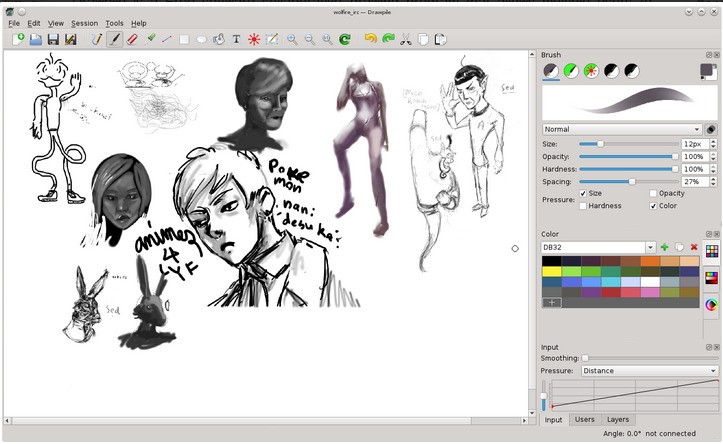Select the first brush slot preset

coord(551,71)
